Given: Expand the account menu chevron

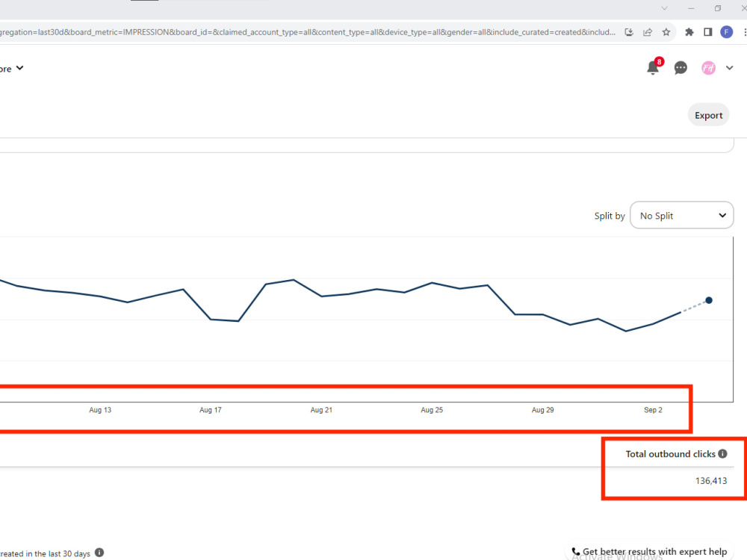Looking at the screenshot, I should coord(729,68).
